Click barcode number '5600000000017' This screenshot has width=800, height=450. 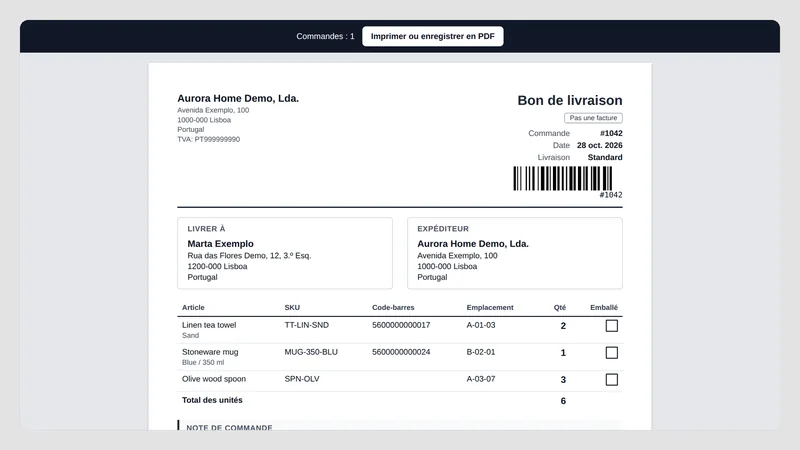coord(401,325)
